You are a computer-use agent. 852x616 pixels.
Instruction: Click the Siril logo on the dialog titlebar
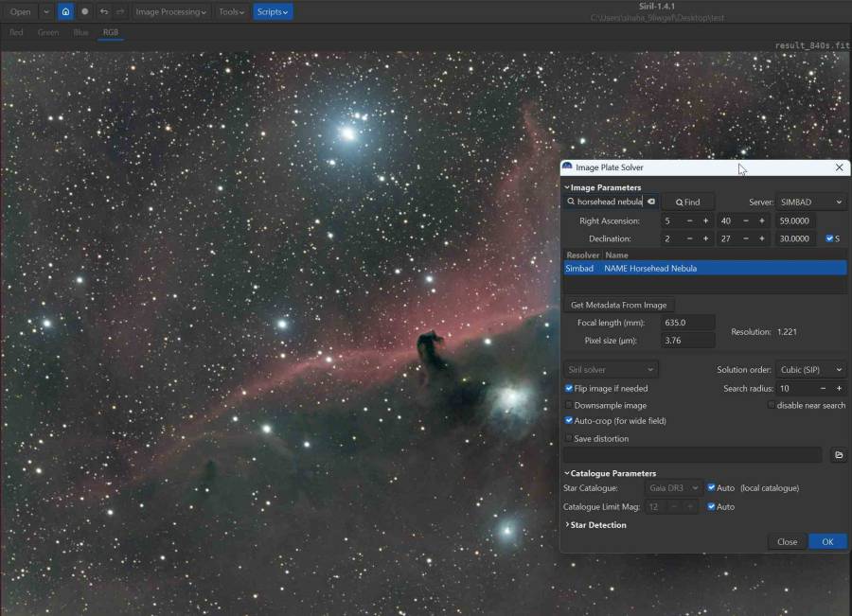tap(567, 167)
